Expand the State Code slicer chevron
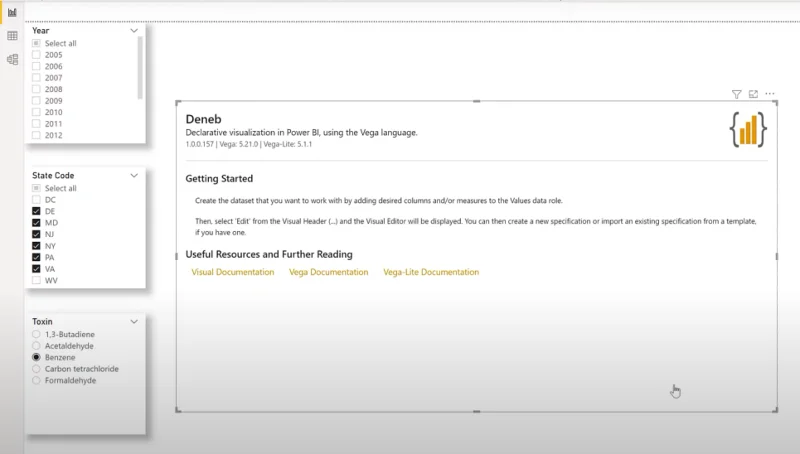 [x=134, y=175]
